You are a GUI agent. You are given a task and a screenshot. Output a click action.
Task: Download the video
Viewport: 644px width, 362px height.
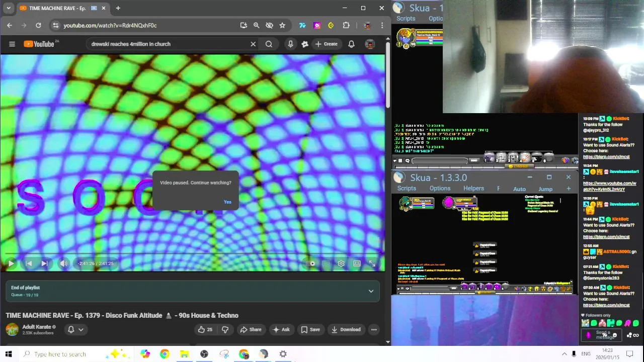(346, 330)
